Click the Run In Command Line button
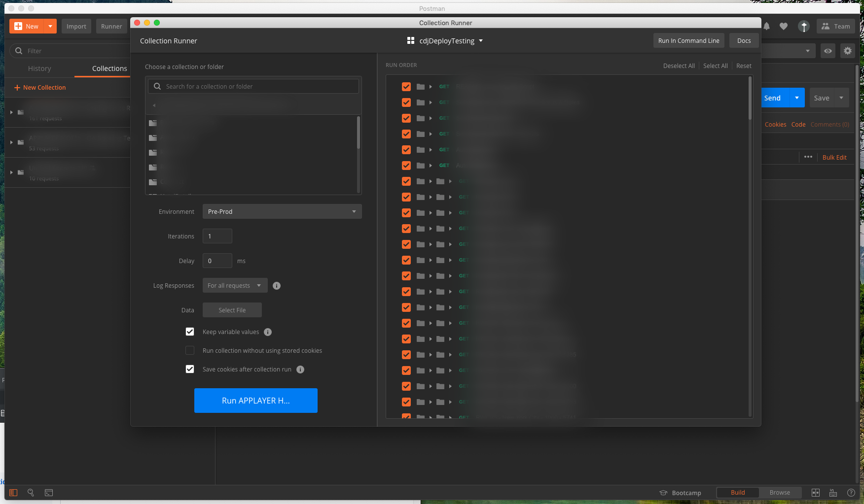The height and width of the screenshot is (504, 864). click(x=688, y=40)
